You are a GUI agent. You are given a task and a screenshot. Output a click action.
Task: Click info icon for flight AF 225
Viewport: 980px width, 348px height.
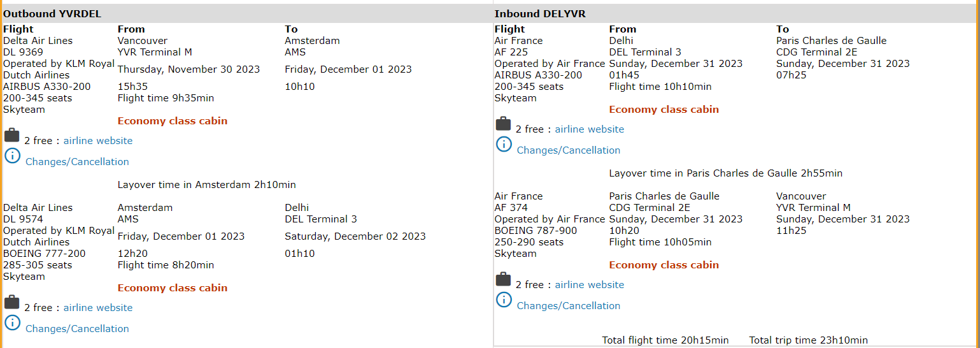tap(504, 144)
